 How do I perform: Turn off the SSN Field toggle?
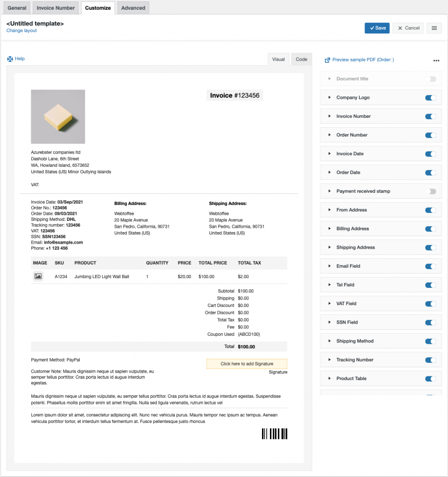pyautogui.click(x=431, y=322)
